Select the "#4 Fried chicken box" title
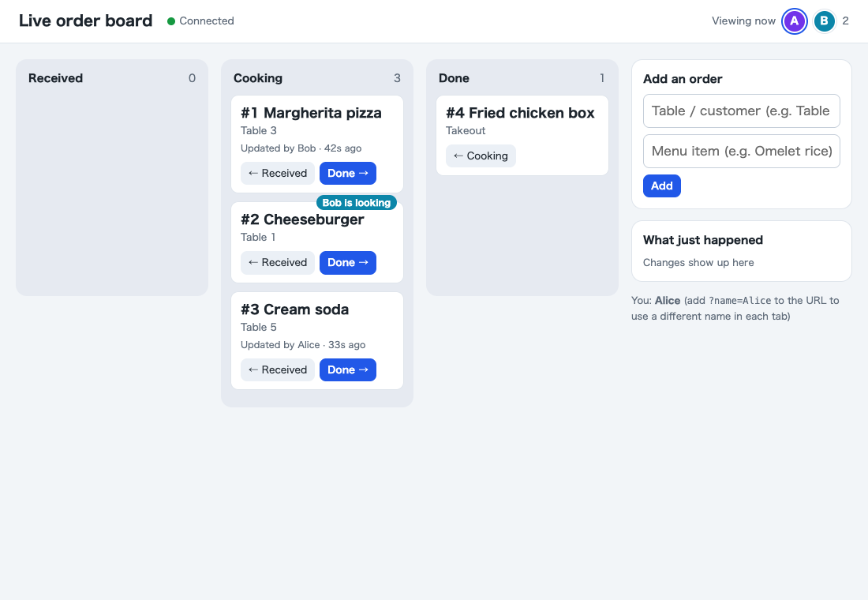The image size is (868, 600). point(520,113)
